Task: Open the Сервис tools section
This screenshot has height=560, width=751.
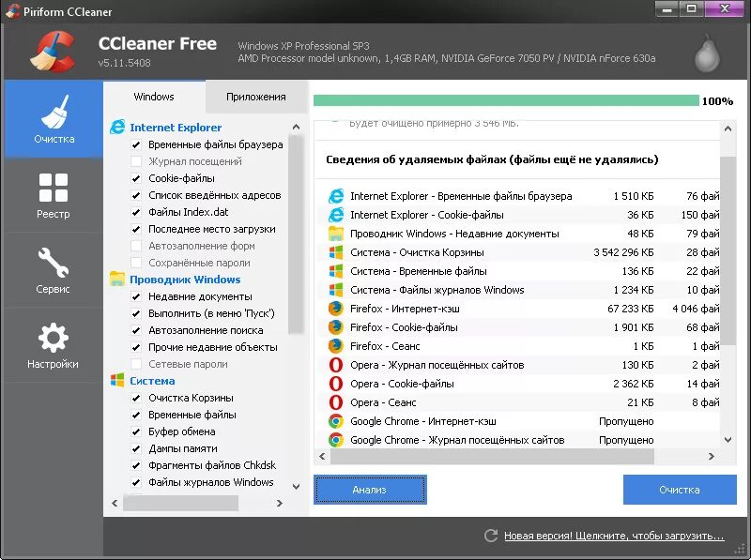Action: pyautogui.click(x=54, y=270)
